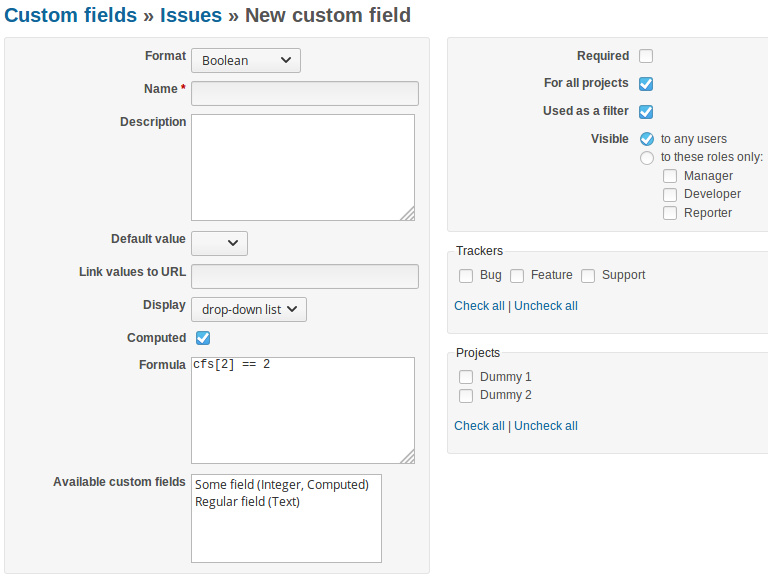This screenshot has width=768, height=582.
Task: Expand the Display drop-down list selector
Action: pyautogui.click(x=248, y=309)
